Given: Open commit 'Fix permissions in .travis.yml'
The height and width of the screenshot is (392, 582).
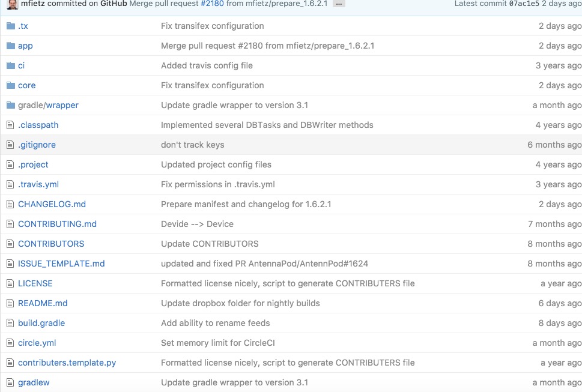Looking at the screenshot, I should tap(218, 184).
